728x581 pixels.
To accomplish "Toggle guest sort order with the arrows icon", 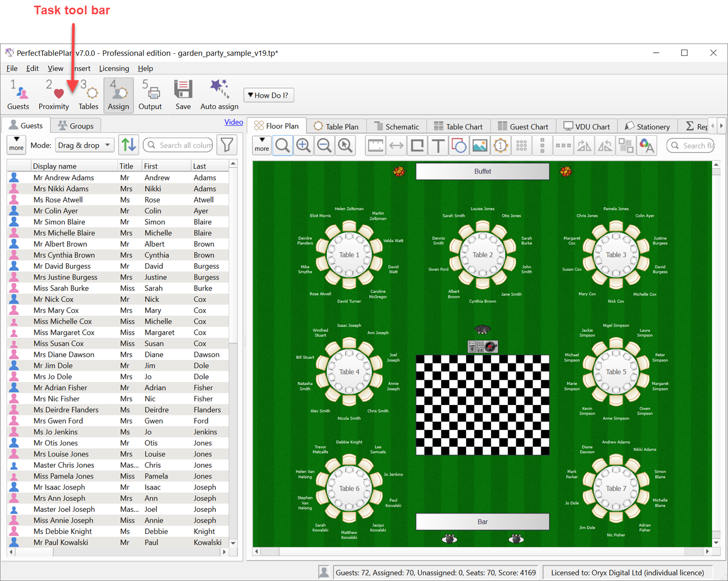I will point(128,145).
